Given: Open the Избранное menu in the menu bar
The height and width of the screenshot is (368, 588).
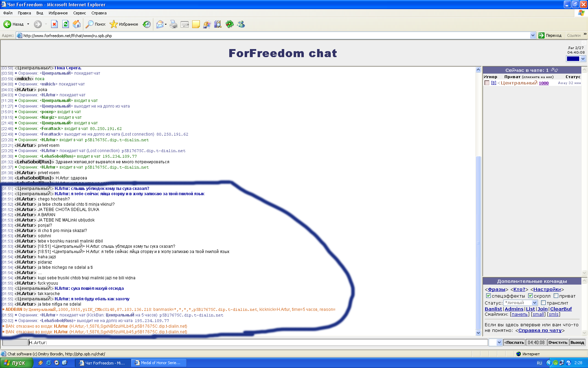Looking at the screenshot, I should (x=58, y=13).
